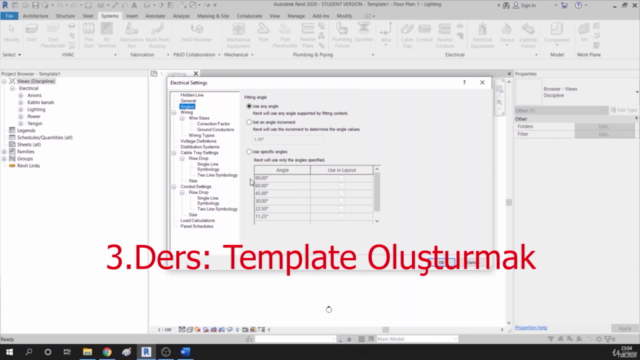The width and height of the screenshot is (640, 360).
Task: Toggle Use in Layout for 22.50° row
Action: click(342, 209)
